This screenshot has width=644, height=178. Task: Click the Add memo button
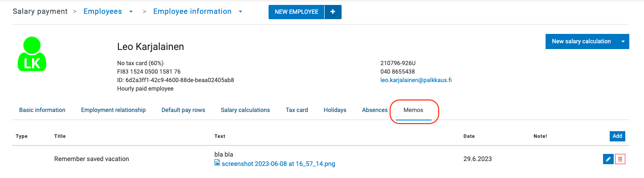(x=617, y=136)
